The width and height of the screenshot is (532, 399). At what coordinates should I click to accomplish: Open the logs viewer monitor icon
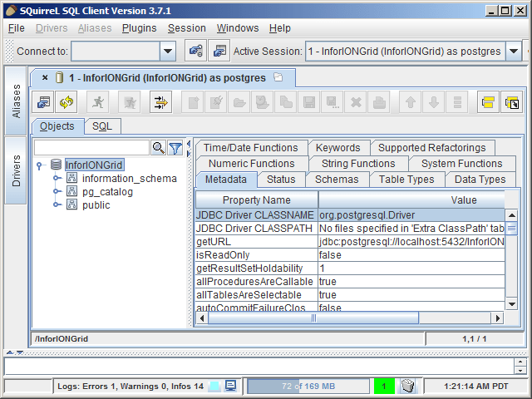tap(230, 387)
